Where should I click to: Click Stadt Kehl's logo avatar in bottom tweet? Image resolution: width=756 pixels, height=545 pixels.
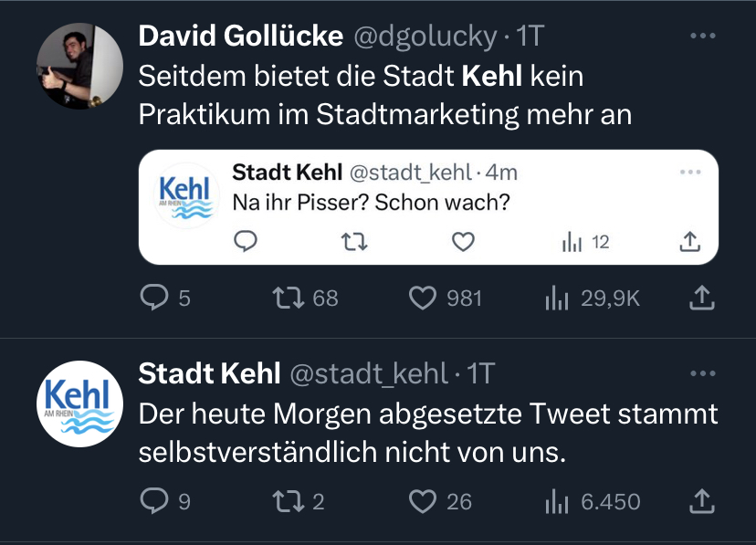tap(79, 404)
